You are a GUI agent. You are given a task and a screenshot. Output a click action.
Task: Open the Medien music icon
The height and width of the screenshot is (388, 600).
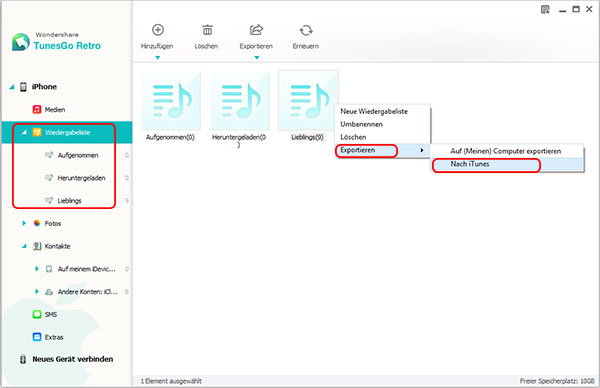(37, 109)
